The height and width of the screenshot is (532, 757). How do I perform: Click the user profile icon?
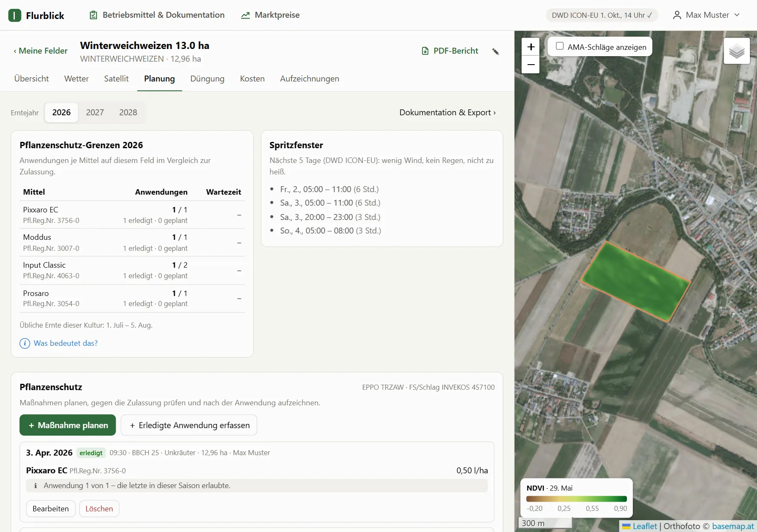coord(677,15)
